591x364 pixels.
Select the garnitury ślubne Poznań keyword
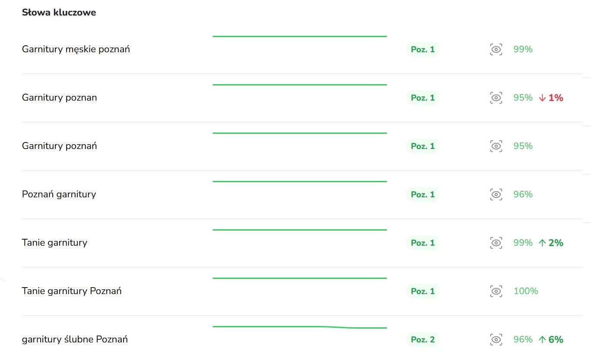click(x=75, y=340)
